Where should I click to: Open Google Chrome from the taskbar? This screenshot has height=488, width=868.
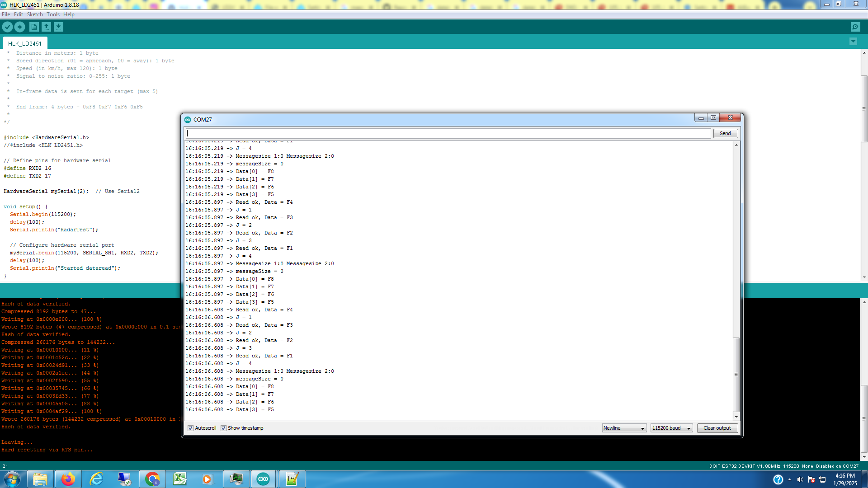point(152,479)
